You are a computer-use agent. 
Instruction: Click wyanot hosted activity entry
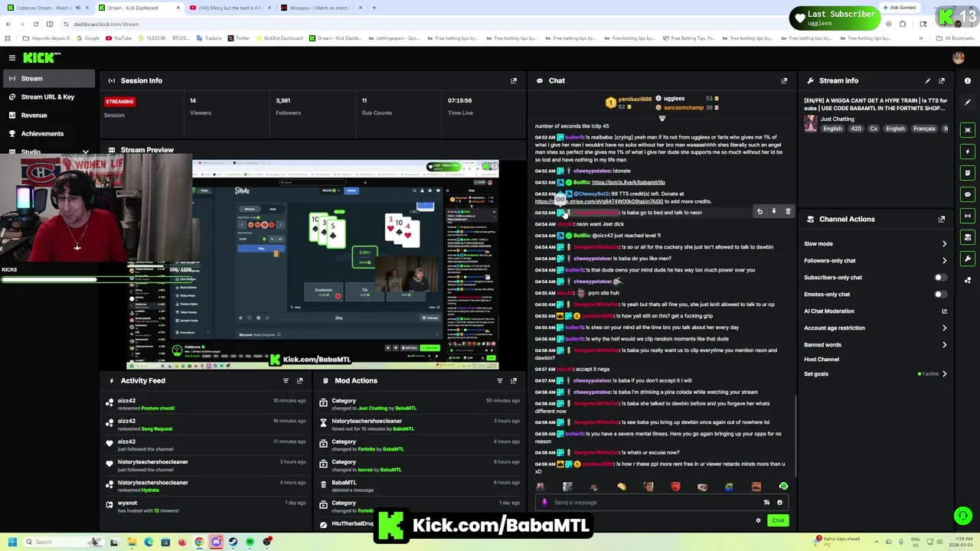[208, 507]
